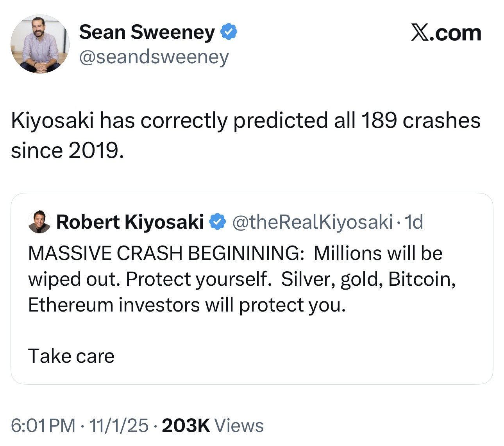This screenshot has width=504, height=446.
Task: Click the @seandsweeney handle
Action: pos(154,57)
